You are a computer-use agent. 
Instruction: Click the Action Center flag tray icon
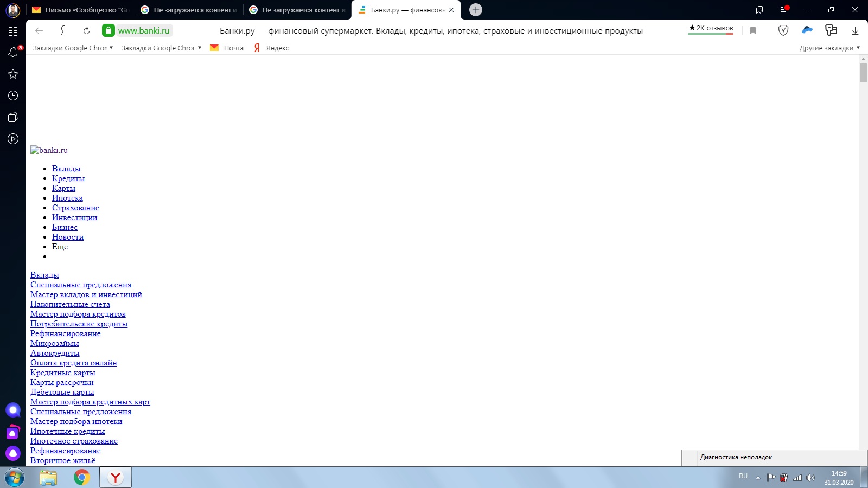tap(771, 478)
